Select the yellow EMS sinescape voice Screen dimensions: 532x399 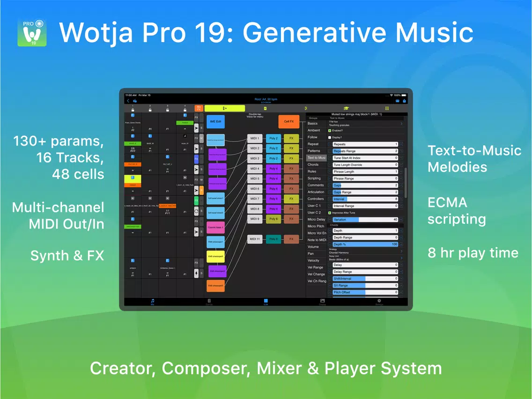215,257
